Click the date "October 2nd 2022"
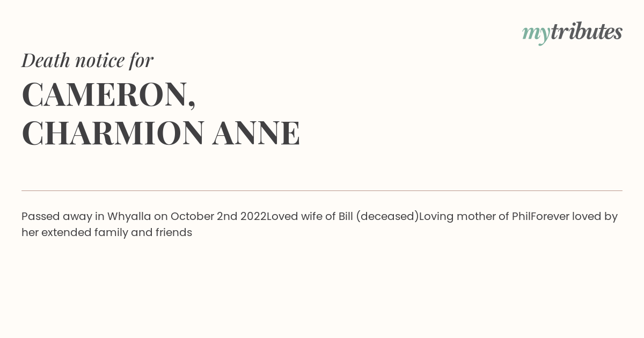Image resolution: width=644 pixels, height=338 pixels. click(x=218, y=217)
